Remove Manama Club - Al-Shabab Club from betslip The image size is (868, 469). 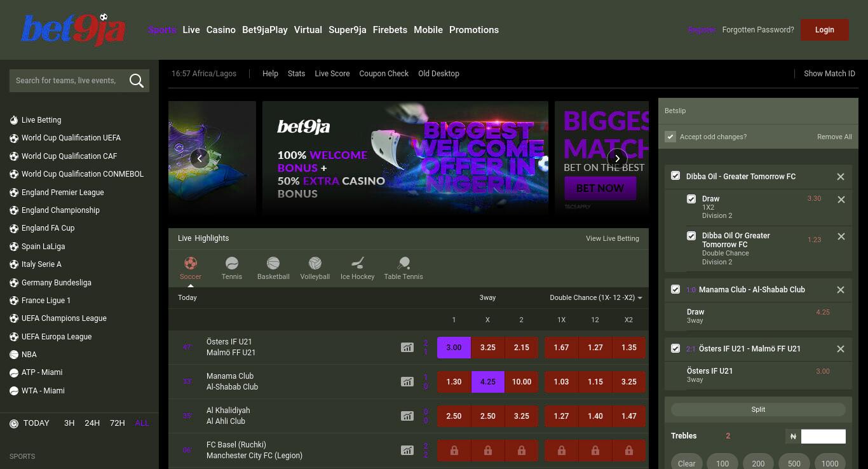(841, 290)
